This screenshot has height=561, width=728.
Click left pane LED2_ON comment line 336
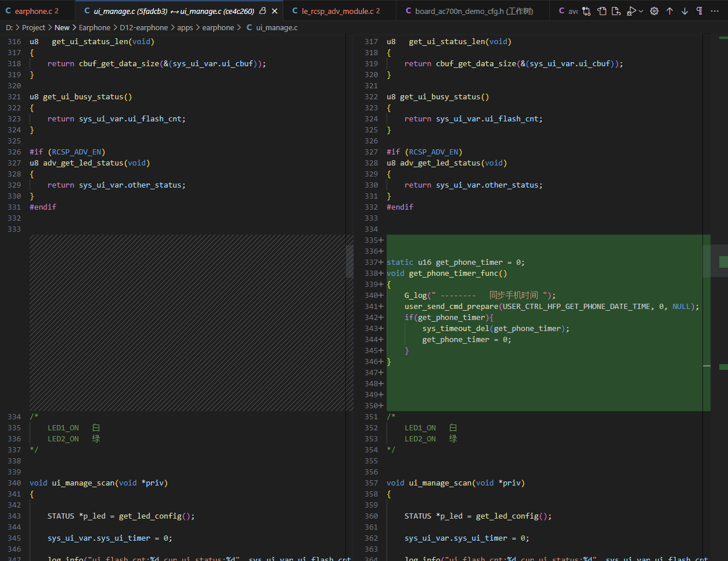click(74, 438)
